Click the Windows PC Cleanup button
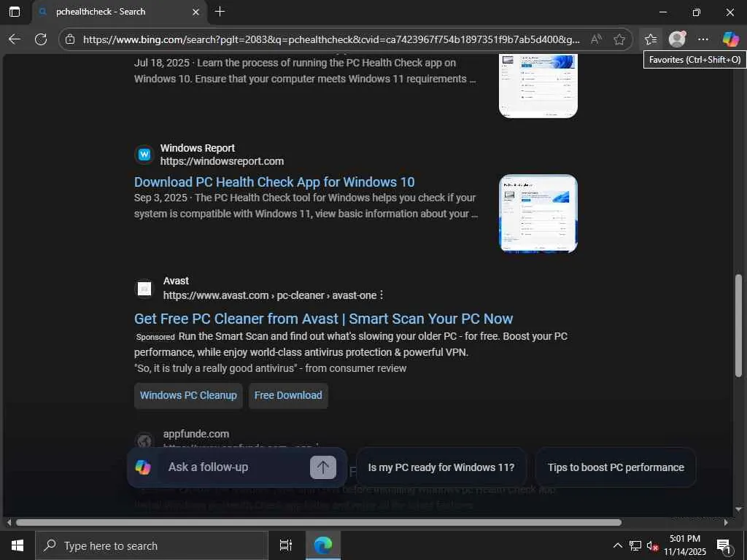Image resolution: width=747 pixels, height=560 pixels. tap(188, 396)
